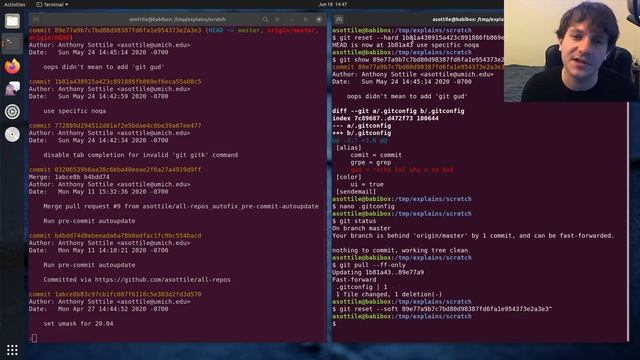Click the empty '$' prompt in right terminal
The width and height of the screenshot is (640, 360).
point(334,324)
